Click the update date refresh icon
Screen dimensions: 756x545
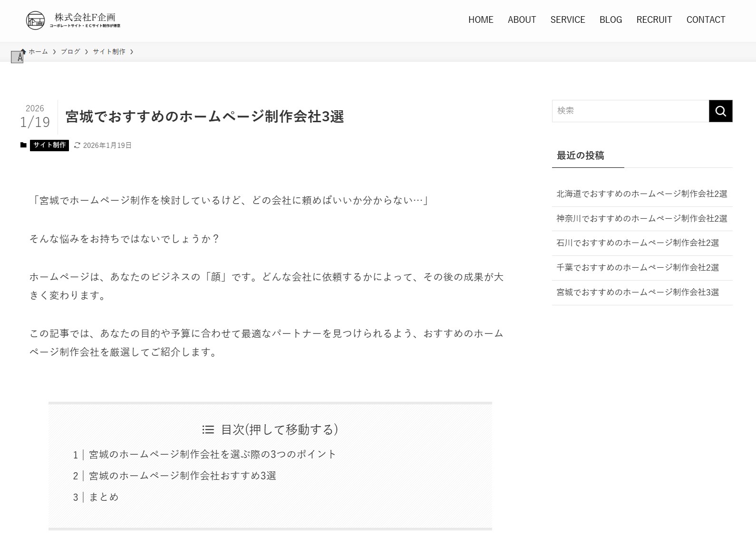point(77,145)
